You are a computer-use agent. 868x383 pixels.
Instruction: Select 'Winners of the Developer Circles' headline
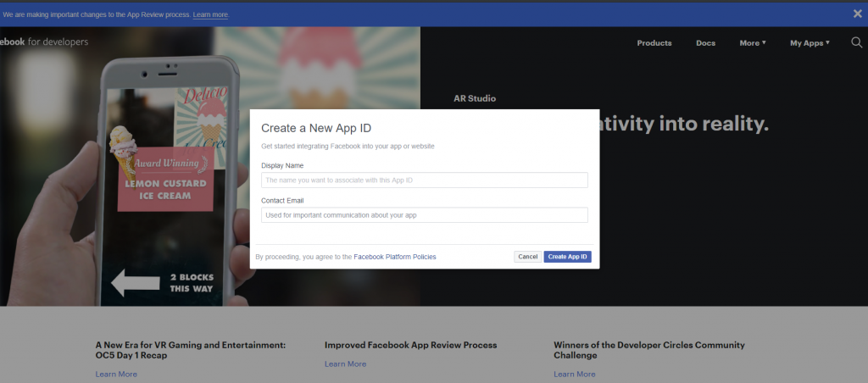[x=649, y=350]
